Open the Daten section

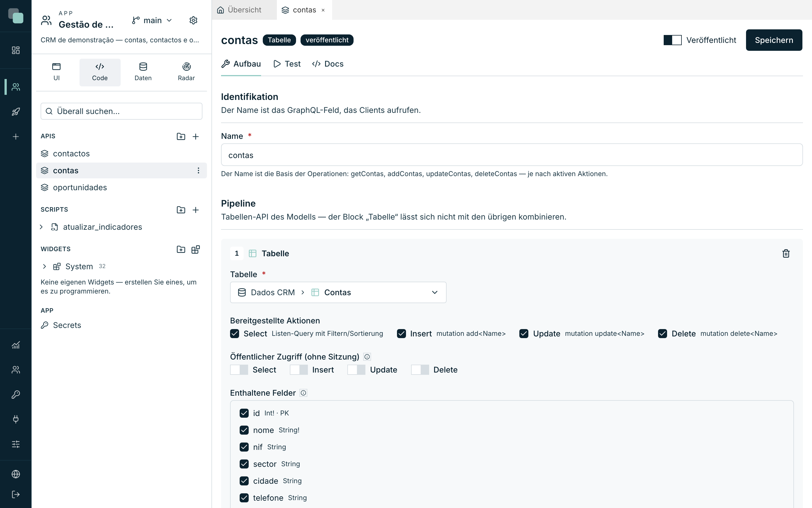point(143,72)
